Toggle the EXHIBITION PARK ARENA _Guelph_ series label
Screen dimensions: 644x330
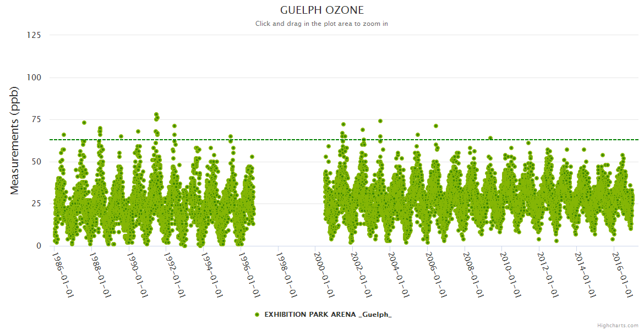coord(328,315)
